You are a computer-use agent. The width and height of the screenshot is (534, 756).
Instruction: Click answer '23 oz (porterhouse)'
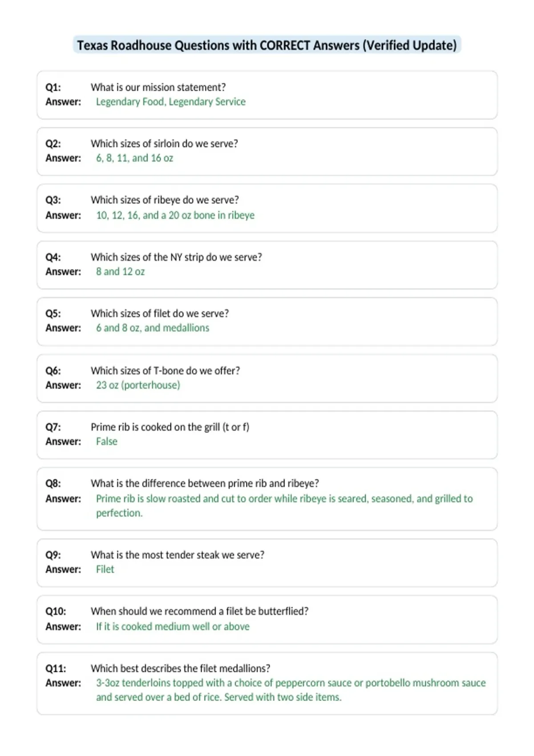[x=138, y=385]
